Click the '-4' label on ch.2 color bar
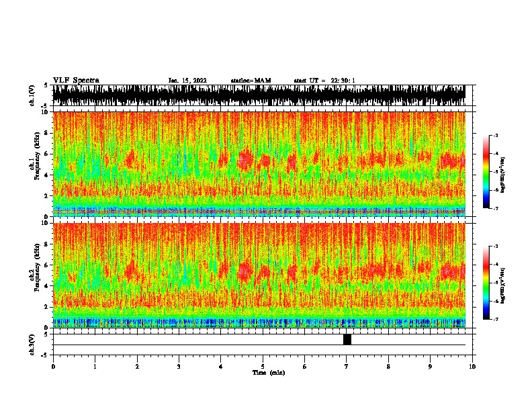The width and height of the screenshot is (532, 411). pyautogui.click(x=495, y=264)
